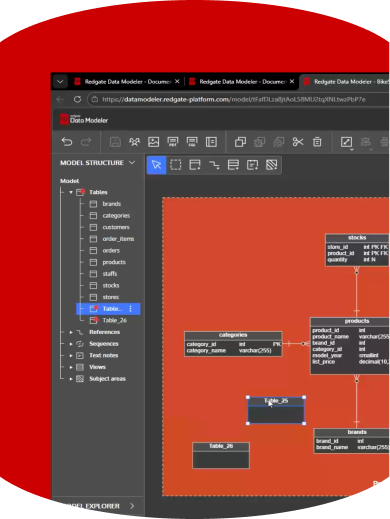
Task: Expand the Subject areas tree node
Action: pos(71,379)
